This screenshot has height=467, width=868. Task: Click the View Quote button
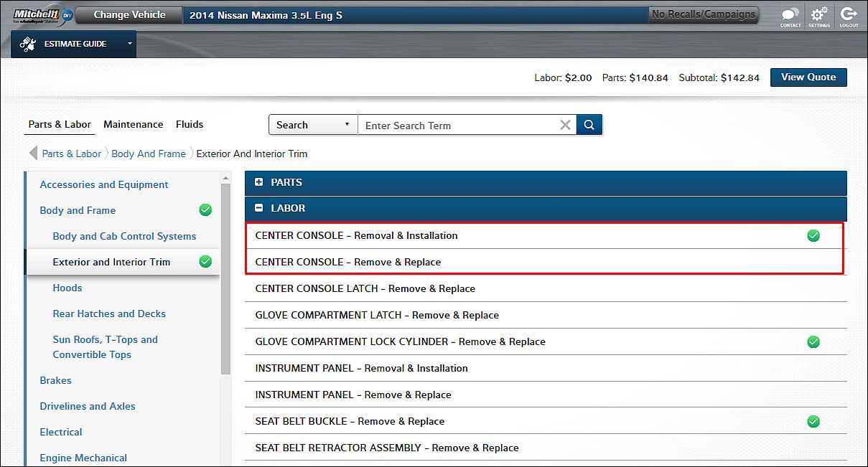point(808,77)
